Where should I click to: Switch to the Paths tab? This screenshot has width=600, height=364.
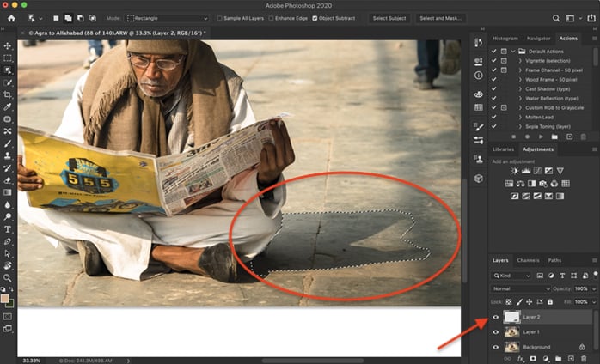(x=554, y=260)
